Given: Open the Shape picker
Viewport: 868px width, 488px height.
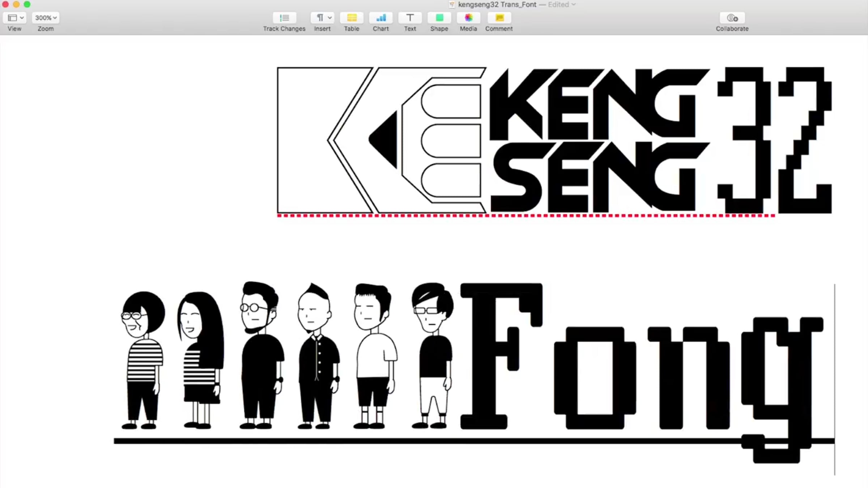Looking at the screenshot, I should (439, 18).
